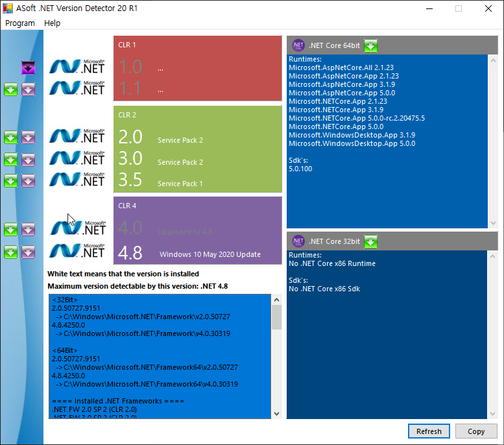Click the 3.0 Service Pack 2 entry

pos(161,159)
